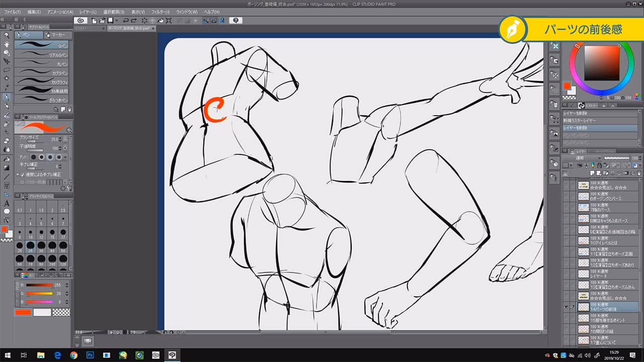
Task: Select the Eraser tool
Action: [7, 140]
